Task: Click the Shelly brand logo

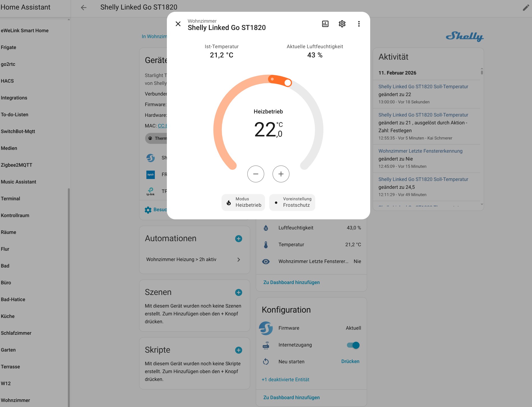Action: coord(465,36)
